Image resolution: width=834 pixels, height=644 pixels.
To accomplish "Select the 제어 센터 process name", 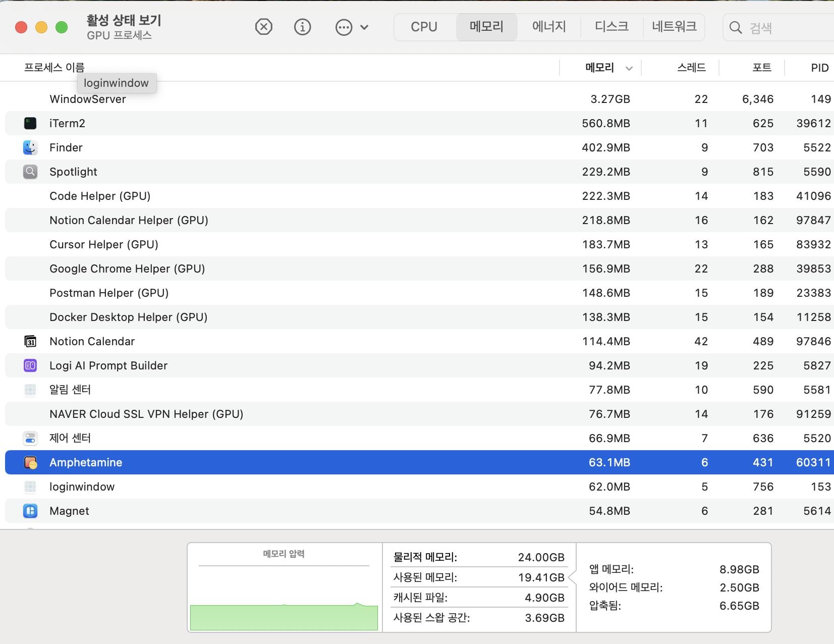I will point(70,438).
